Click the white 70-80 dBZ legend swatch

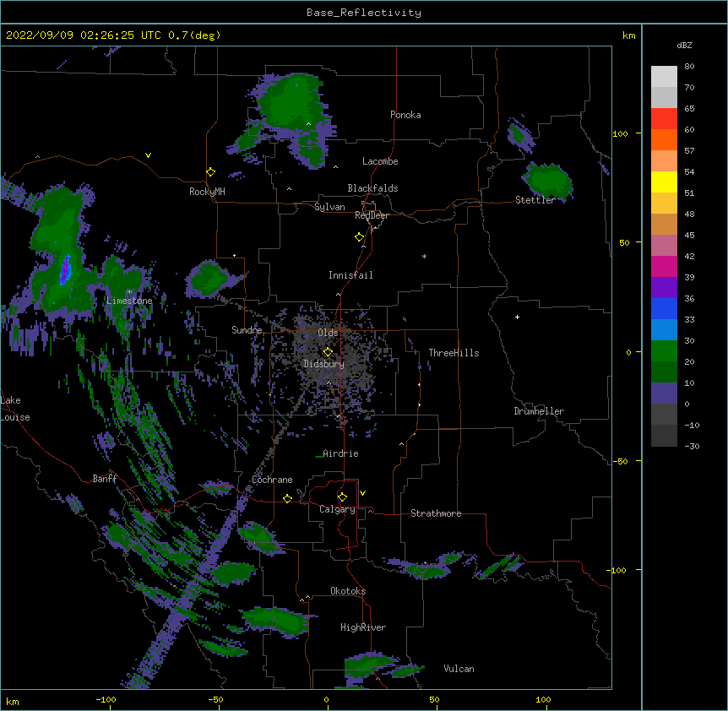click(x=664, y=77)
